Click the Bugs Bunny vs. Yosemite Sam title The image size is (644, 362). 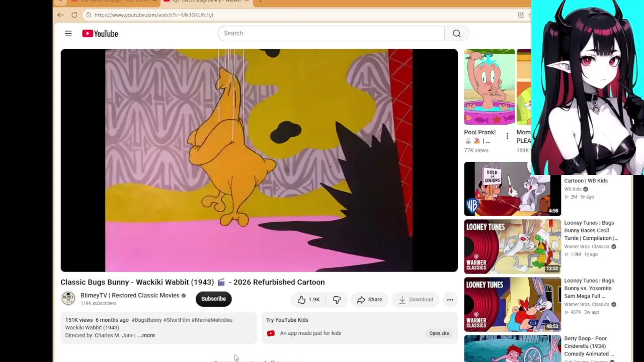click(x=589, y=289)
